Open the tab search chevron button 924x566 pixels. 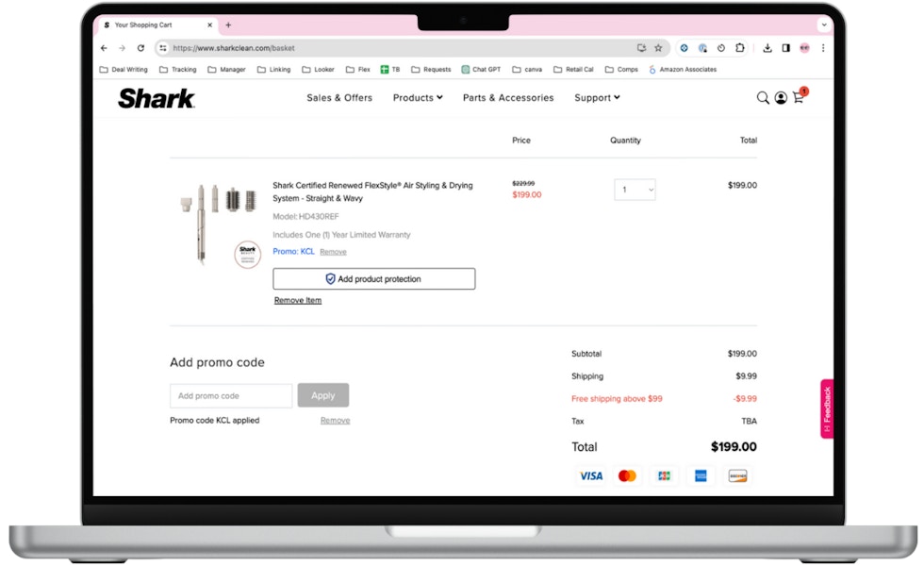click(x=824, y=25)
